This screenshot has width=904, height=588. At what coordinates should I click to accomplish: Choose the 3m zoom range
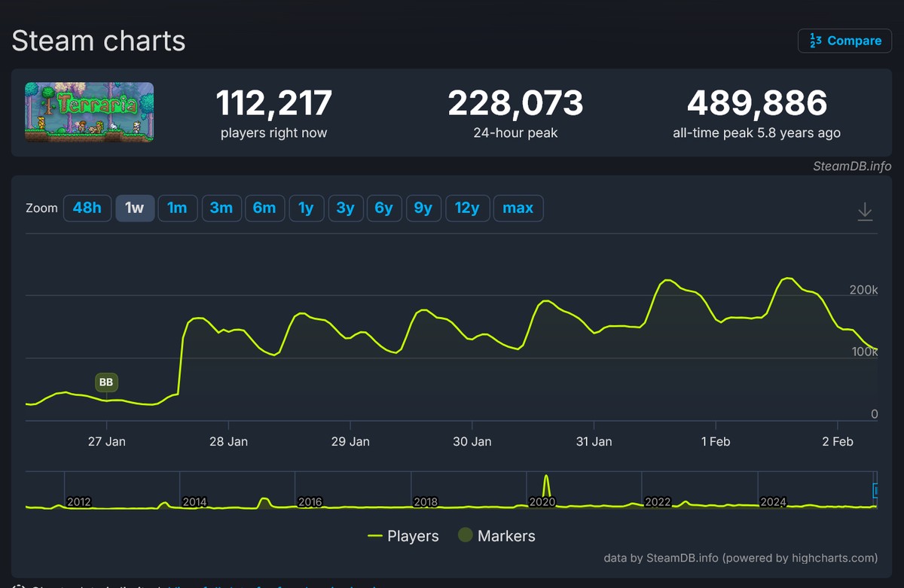pos(221,208)
